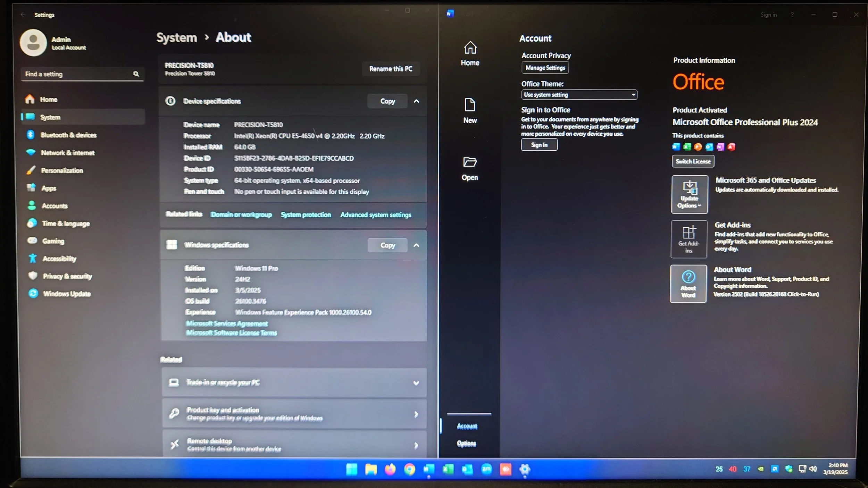
Task: Open the About Word button
Action: (688, 284)
